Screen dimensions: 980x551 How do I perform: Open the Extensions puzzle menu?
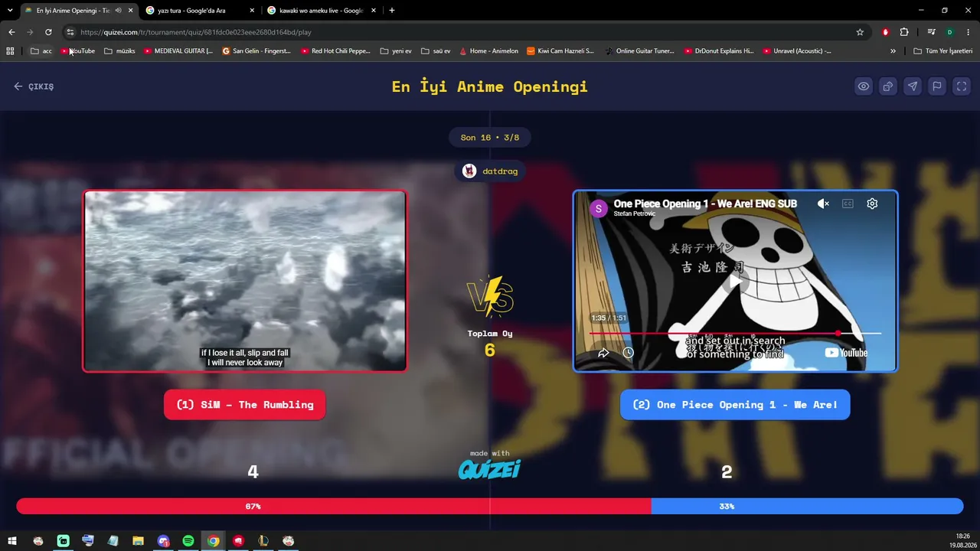904,32
